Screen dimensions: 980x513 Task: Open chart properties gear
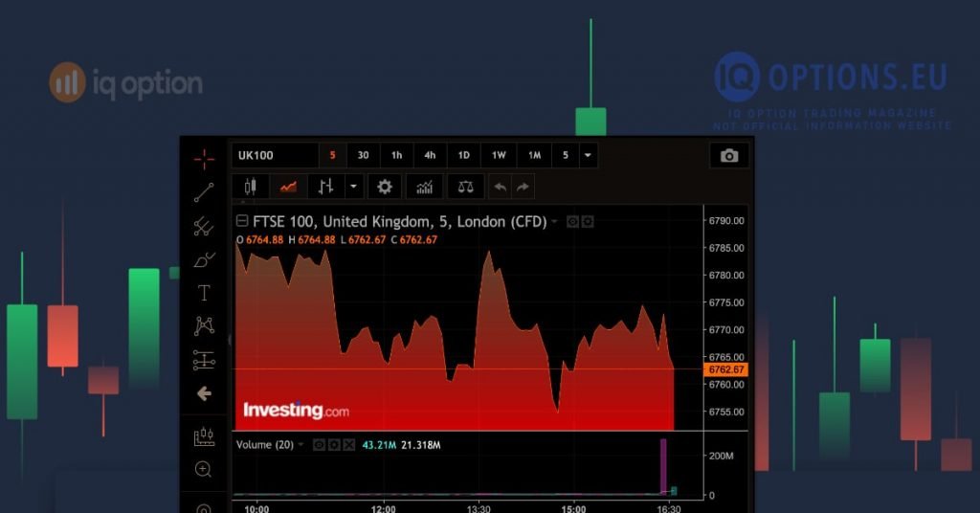pos(385,187)
